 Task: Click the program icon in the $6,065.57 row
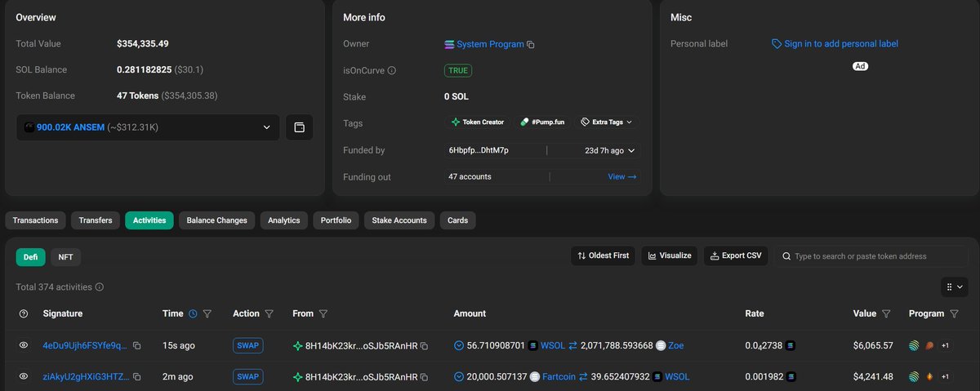pos(914,345)
